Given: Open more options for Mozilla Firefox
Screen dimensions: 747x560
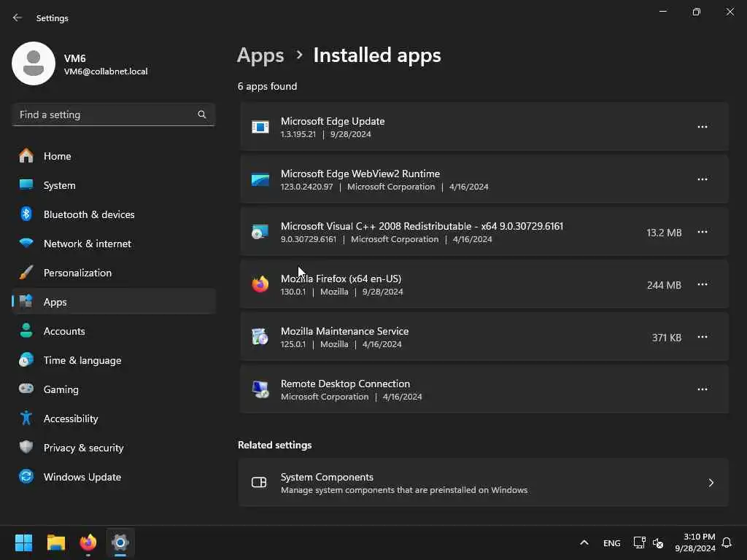Looking at the screenshot, I should (702, 284).
